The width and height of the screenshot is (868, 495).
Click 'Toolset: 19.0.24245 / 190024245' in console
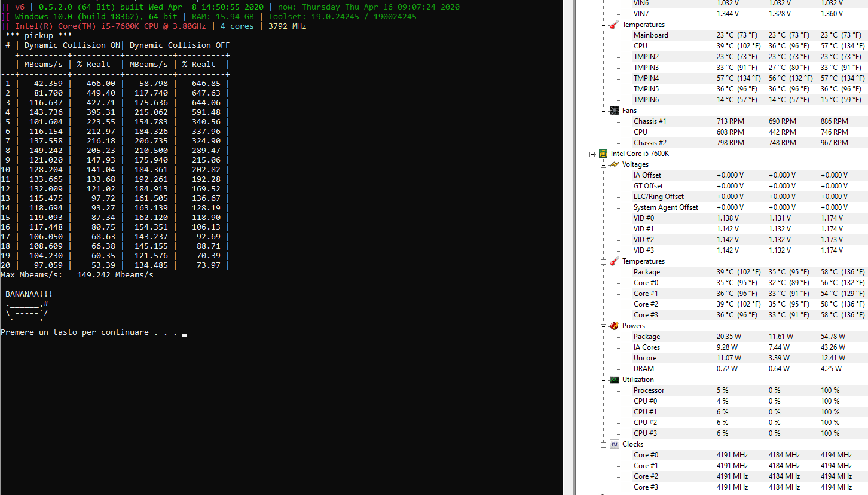coord(343,17)
